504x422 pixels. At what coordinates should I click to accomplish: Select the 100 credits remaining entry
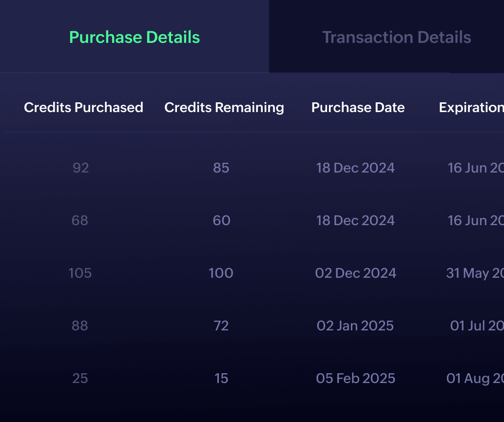click(x=221, y=273)
